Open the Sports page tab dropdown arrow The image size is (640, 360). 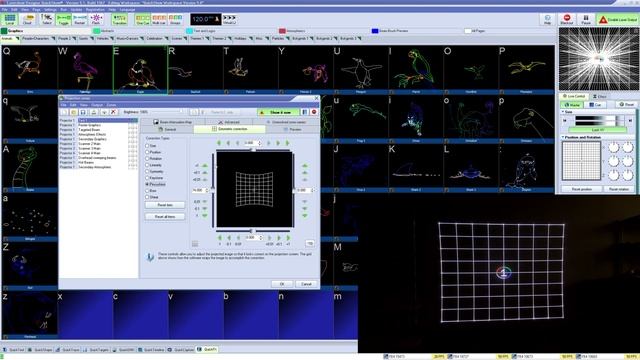92,38
